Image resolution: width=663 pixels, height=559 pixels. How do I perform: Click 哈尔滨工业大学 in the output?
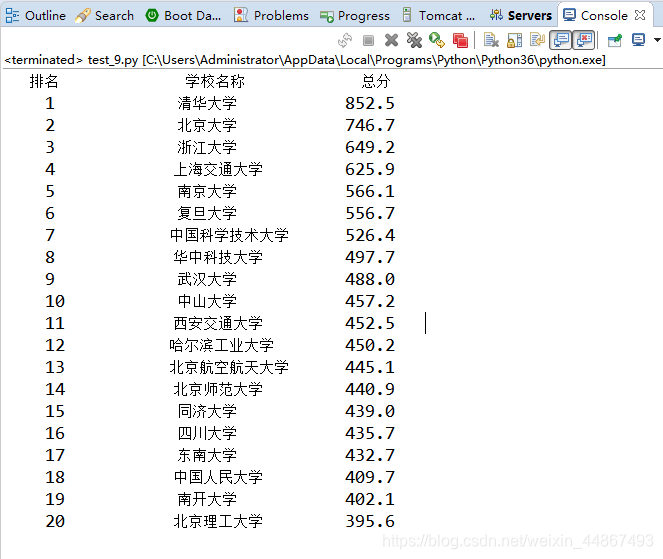point(222,345)
